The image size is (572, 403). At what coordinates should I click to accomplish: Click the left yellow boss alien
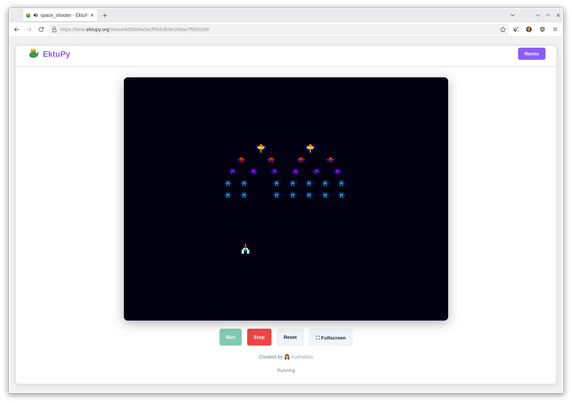coord(261,148)
